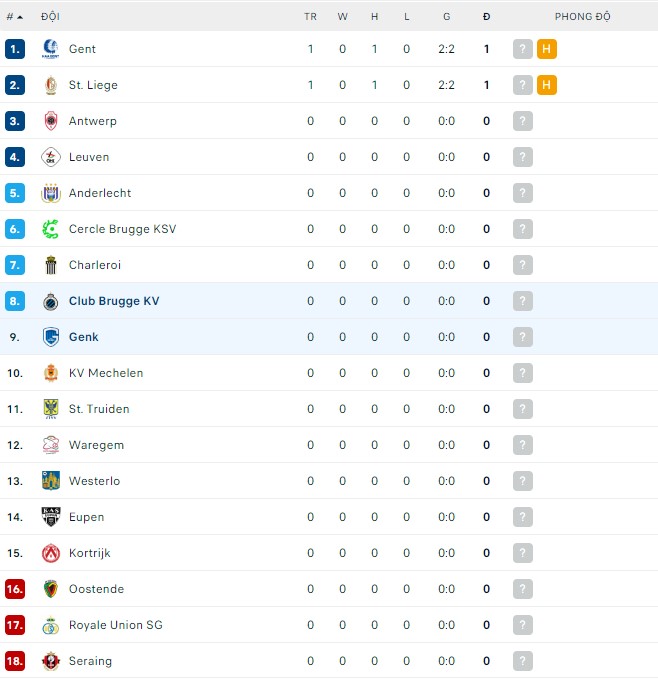
Task: Click the question mark form badge for Leuven
Action: (x=522, y=157)
